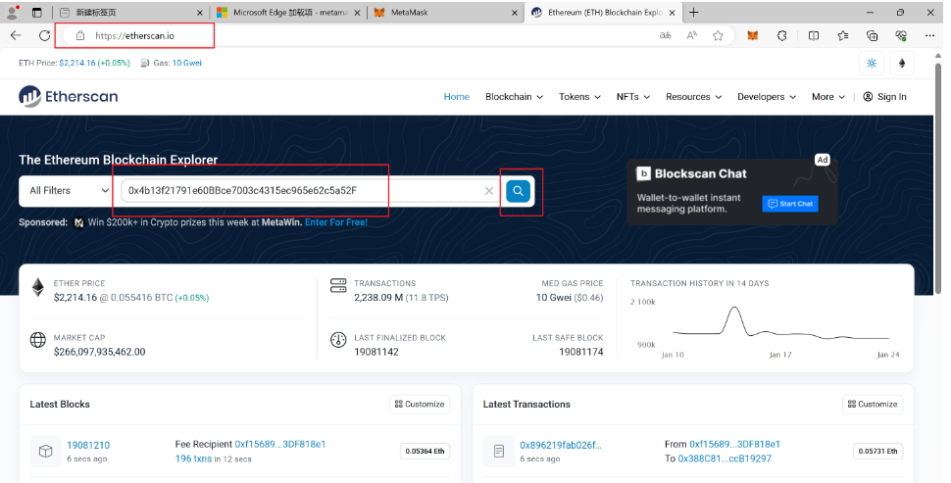Click inside the address search input field
Image resolution: width=951 pixels, height=483 pixels.
309,191
